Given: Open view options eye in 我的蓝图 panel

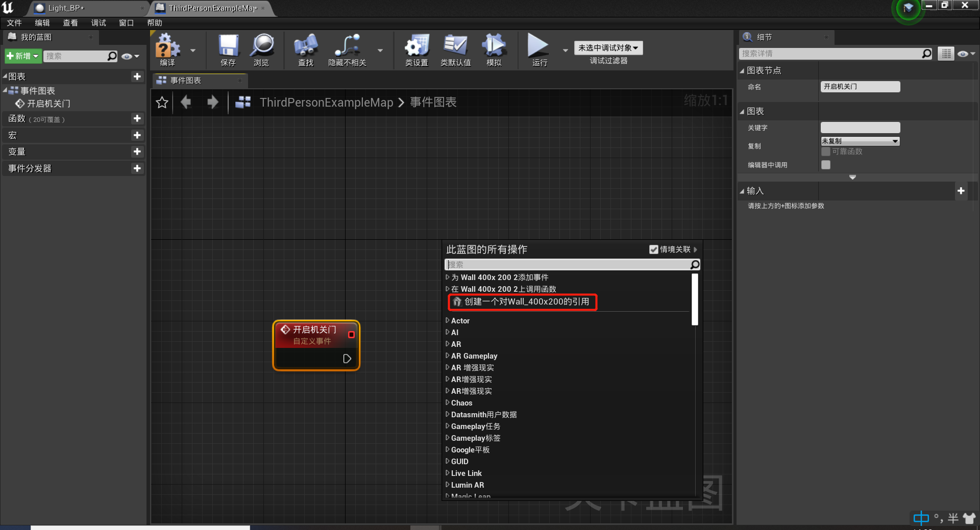Looking at the screenshot, I should 130,56.
